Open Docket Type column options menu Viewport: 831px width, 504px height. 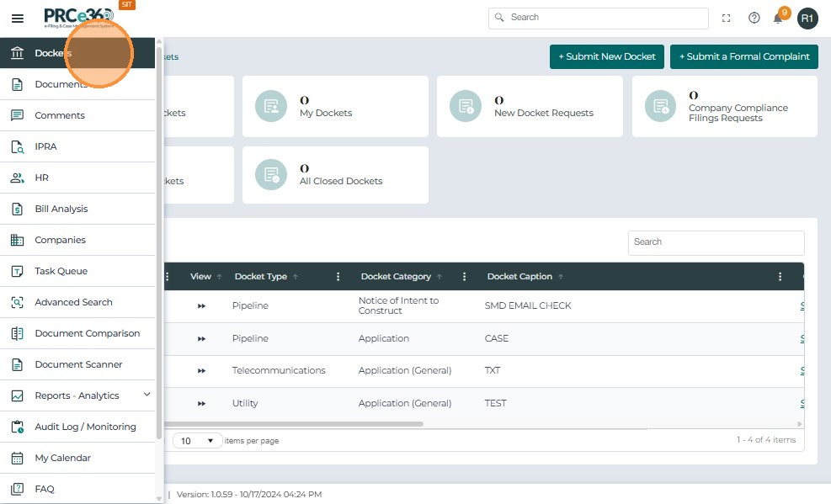pyautogui.click(x=338, y=277)
